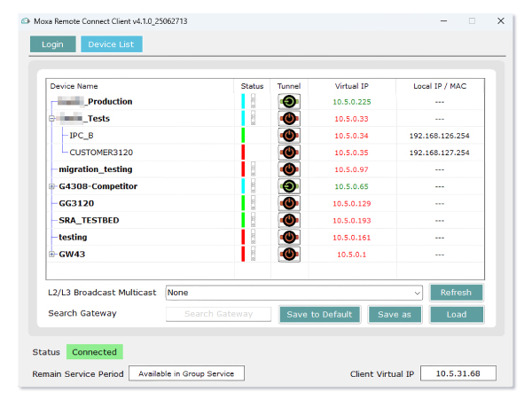
Task: Enable the tunnel for the testing device
Action: pyautogui.click(x=289, y=238)
